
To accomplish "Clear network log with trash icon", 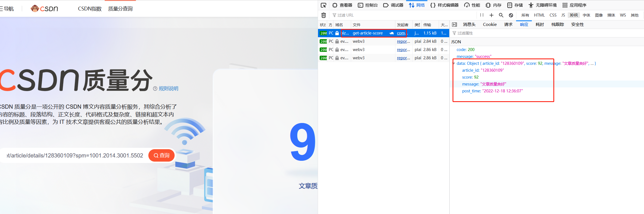I will [x=324, y=15].
